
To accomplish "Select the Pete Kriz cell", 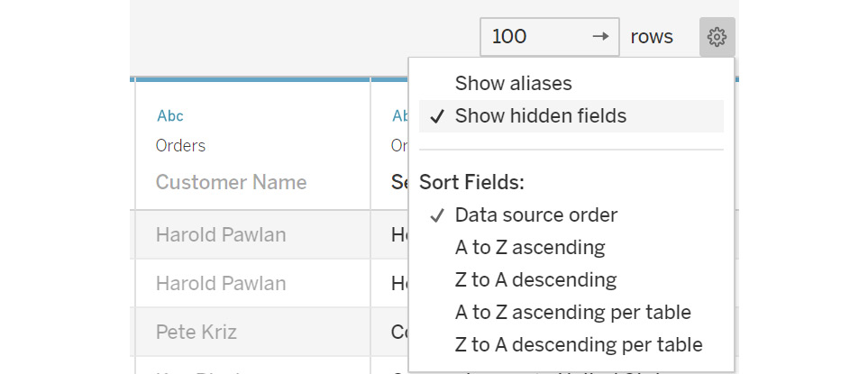I will (252, 332).
